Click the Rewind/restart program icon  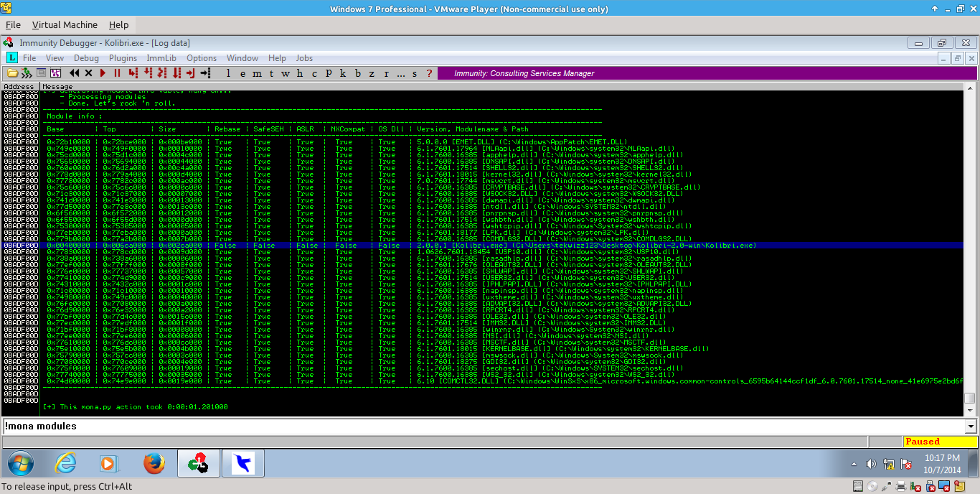pyautogui.click(x=75, y=73)
